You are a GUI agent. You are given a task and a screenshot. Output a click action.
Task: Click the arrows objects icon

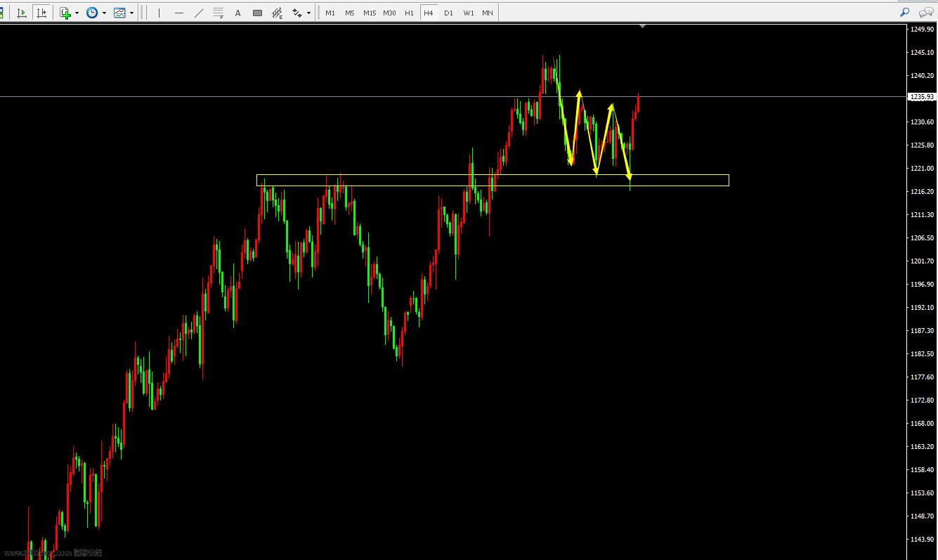point(297,13)
